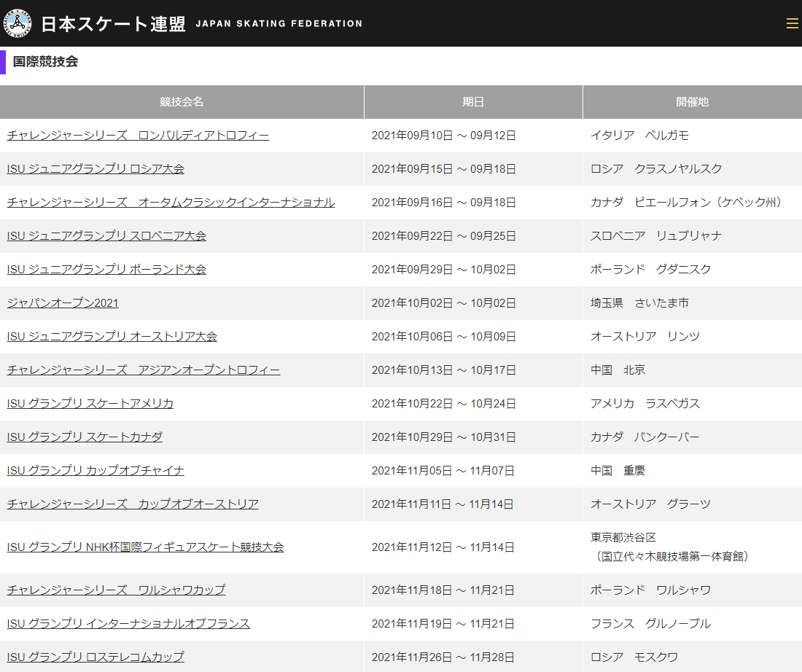Click the Japan Skating Federation logo emblem
The width and height of the screenshot is (802, 672).
pyautogui.click(x=17, y=23)
